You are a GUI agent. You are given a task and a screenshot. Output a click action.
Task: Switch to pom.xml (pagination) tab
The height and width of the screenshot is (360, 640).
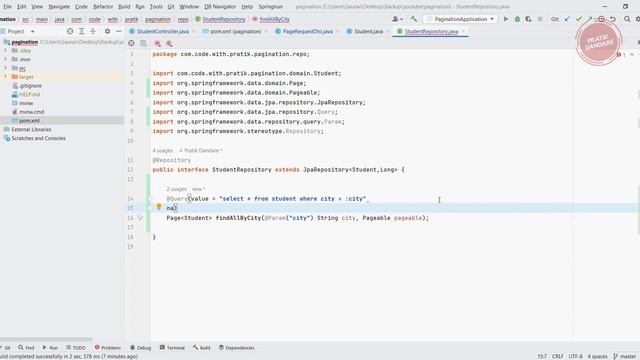236,31
